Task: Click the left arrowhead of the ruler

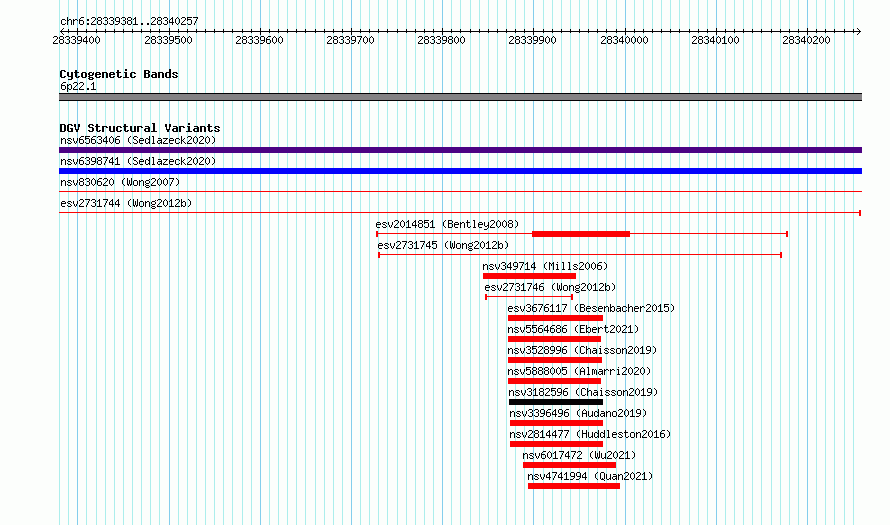Action: click(x=62, y=31)
